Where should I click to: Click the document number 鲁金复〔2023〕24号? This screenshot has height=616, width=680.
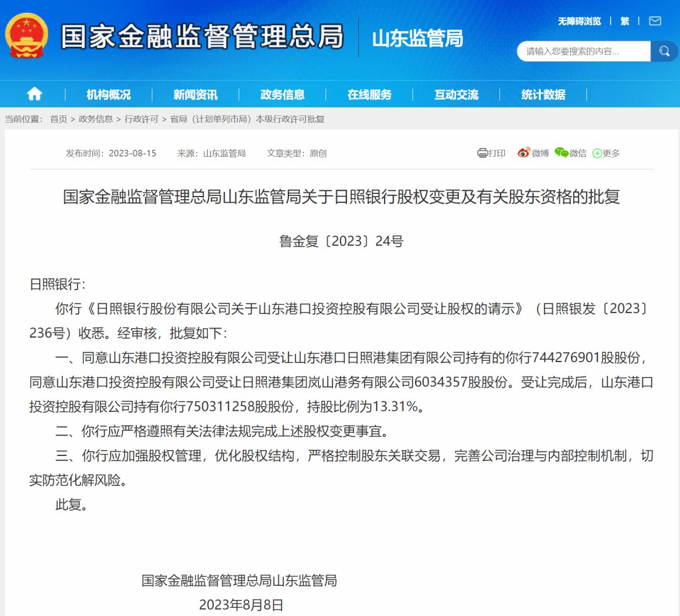(x=341, y=241)
